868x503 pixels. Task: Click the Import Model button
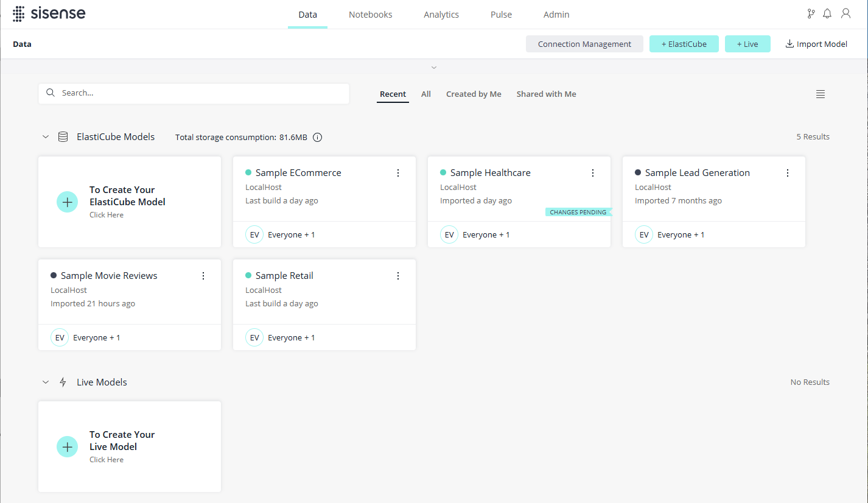point(816,44)
